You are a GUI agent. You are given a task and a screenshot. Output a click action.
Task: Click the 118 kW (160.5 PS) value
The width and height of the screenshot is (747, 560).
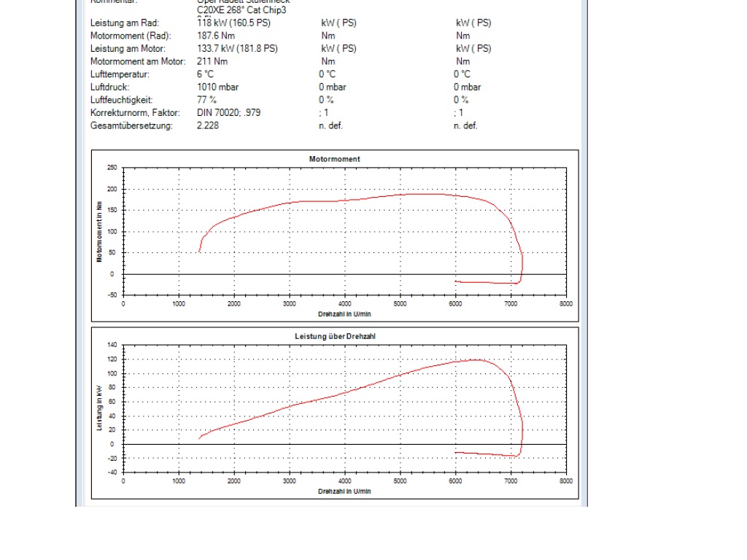pos(236,23)
